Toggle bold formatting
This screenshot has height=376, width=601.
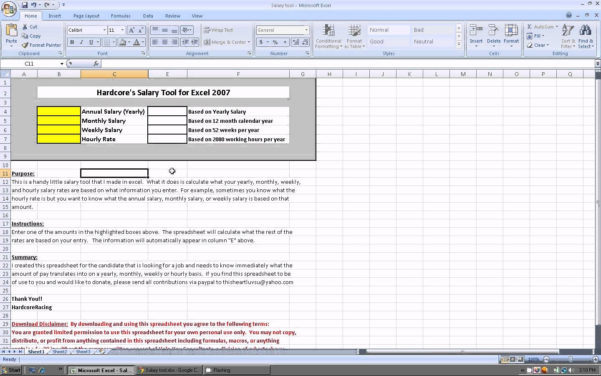(72, 42)
